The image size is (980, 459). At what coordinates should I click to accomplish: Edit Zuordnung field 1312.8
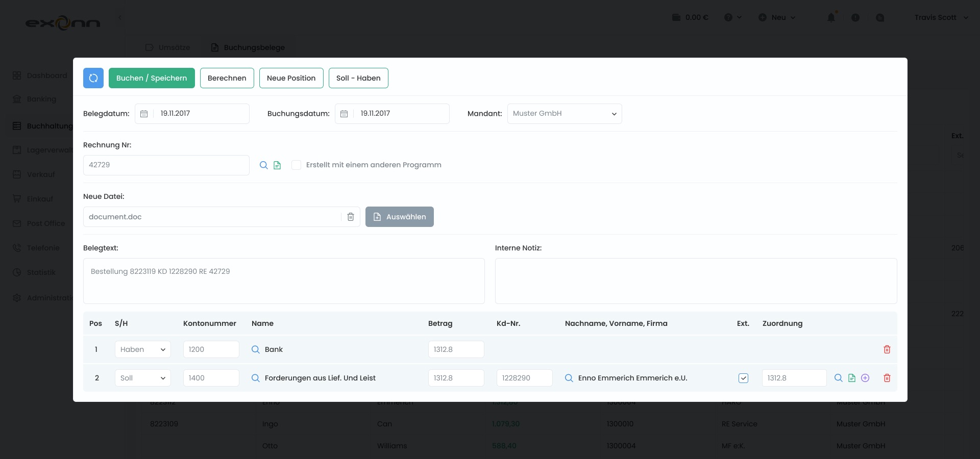(794, 378)
